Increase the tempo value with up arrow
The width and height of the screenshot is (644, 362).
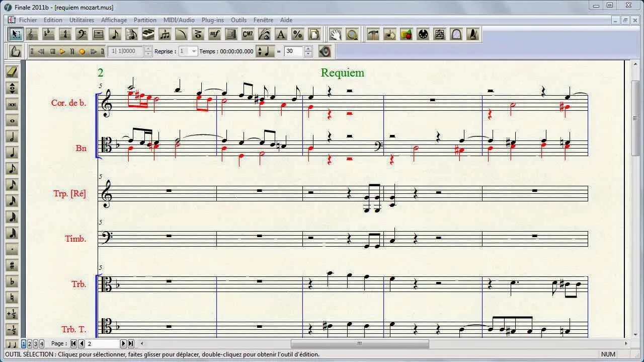pyautogui.click(x=308, y=49)
